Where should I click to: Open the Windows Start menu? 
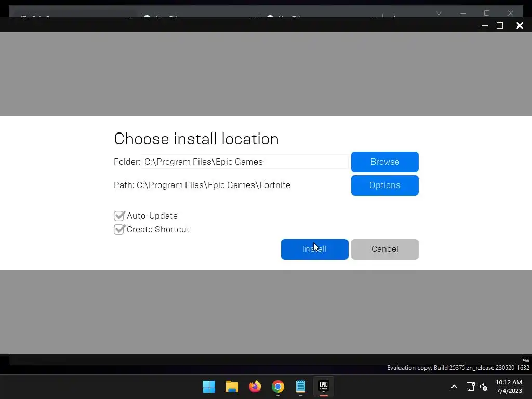209,387
